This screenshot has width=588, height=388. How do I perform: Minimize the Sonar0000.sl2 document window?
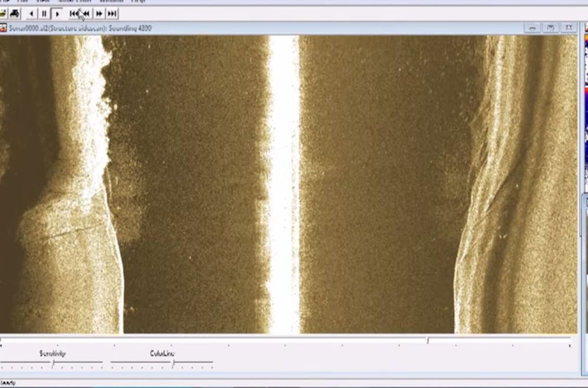click(533, 28)
